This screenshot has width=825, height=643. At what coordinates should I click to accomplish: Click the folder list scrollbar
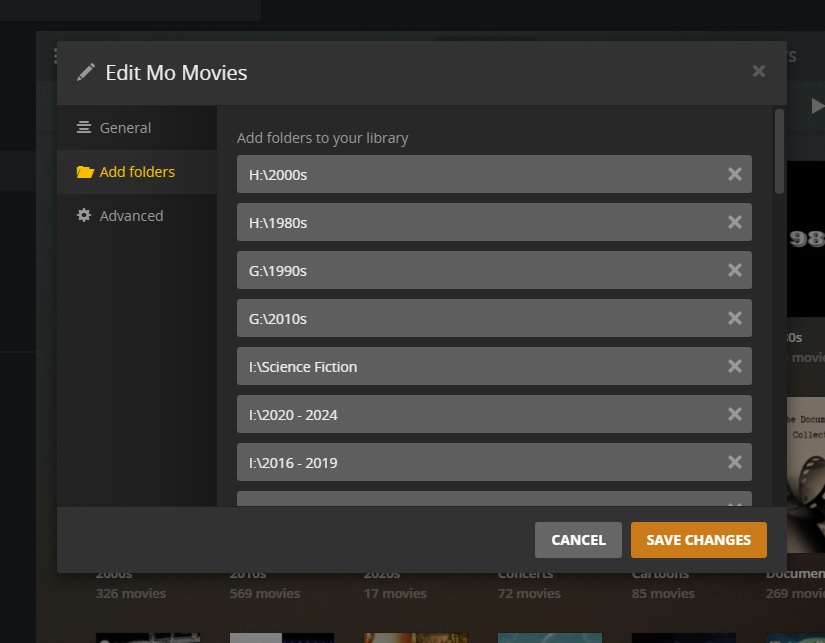779,152
